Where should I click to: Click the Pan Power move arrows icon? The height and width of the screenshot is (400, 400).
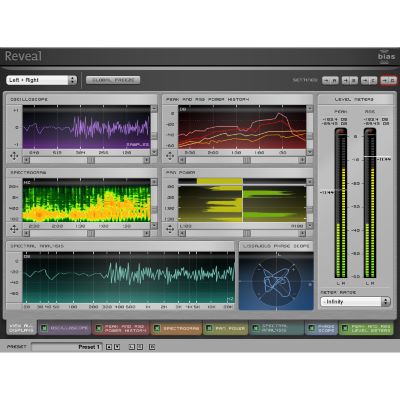tap(170, 229)
